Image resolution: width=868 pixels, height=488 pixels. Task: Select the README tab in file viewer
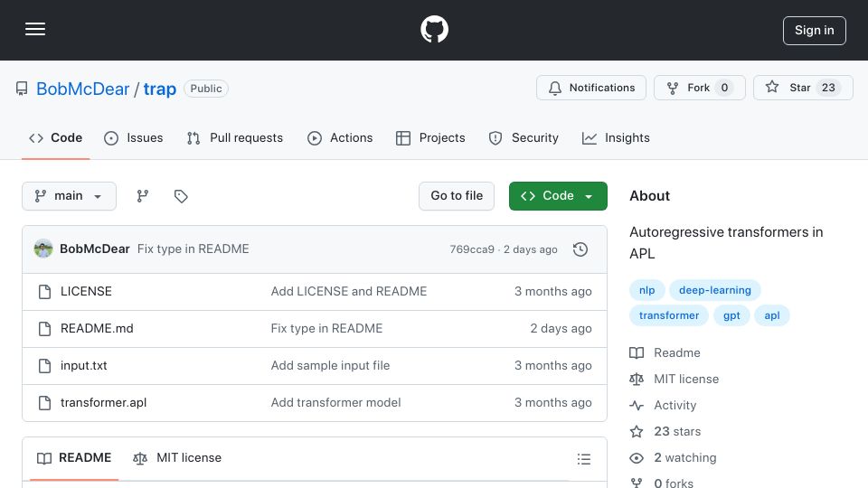pos(74,458)
